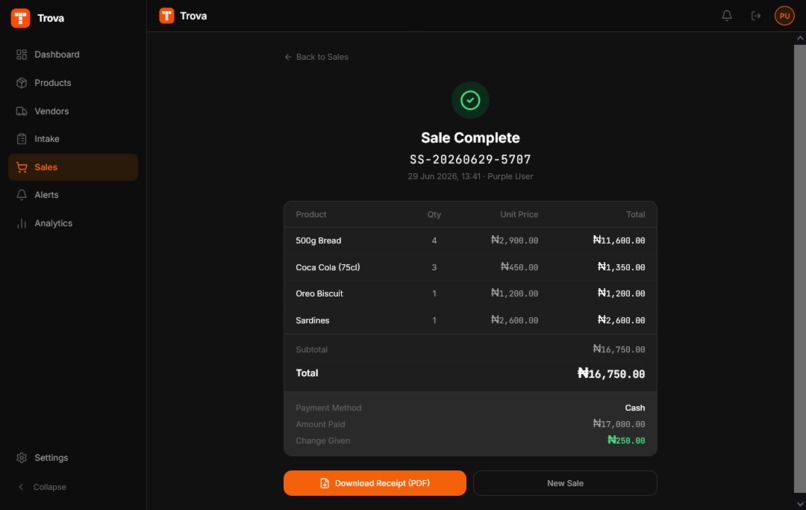This screenshot has height=510, width=806.
Task: Start a New Sale
Action: [x=565, y=483]
